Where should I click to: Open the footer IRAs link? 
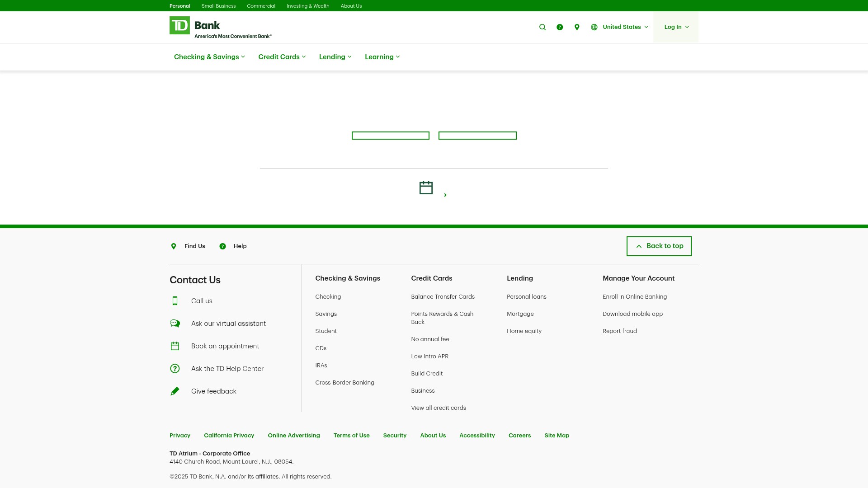pos(321,366)
